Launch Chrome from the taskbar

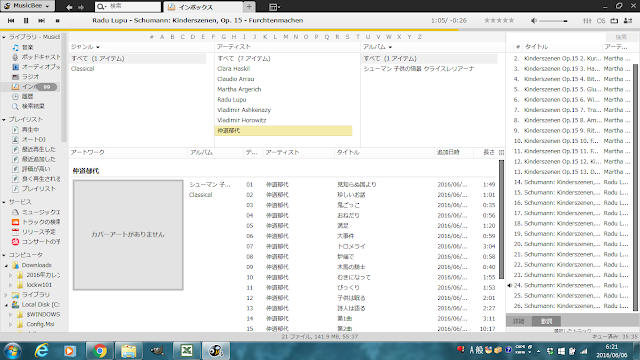(99, 351)
